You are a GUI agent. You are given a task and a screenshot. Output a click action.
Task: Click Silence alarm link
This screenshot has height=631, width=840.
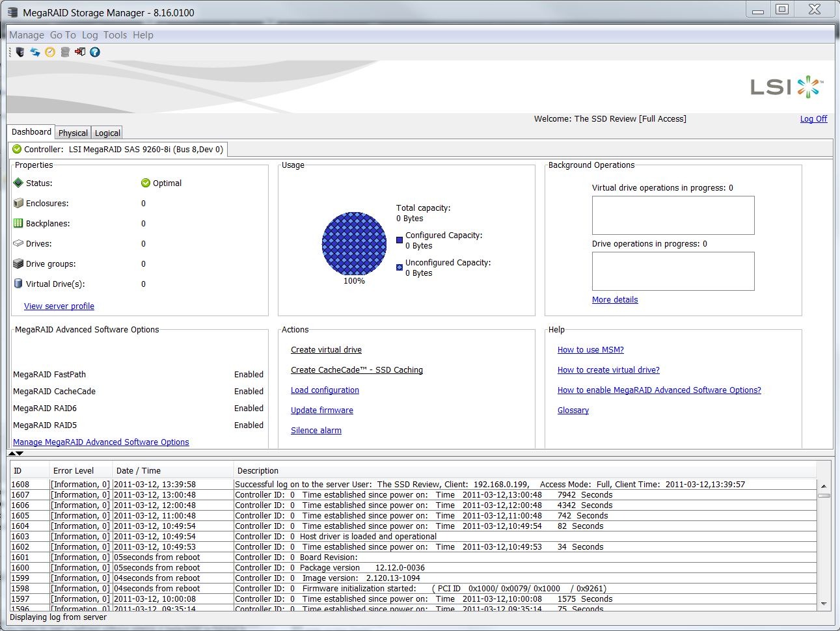coord(316,431)
